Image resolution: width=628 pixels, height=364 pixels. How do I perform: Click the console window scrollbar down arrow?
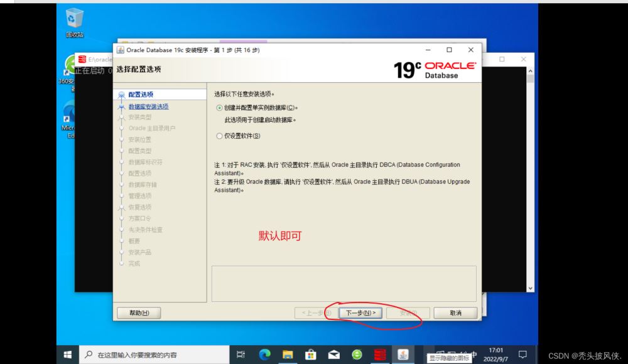pyautogui.click(x=530, y=288)
